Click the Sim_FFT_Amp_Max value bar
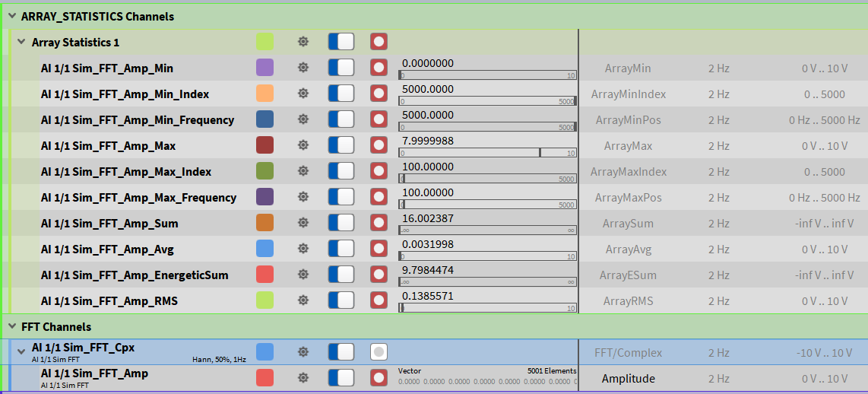The image size is (868, 394). point(487,152)
